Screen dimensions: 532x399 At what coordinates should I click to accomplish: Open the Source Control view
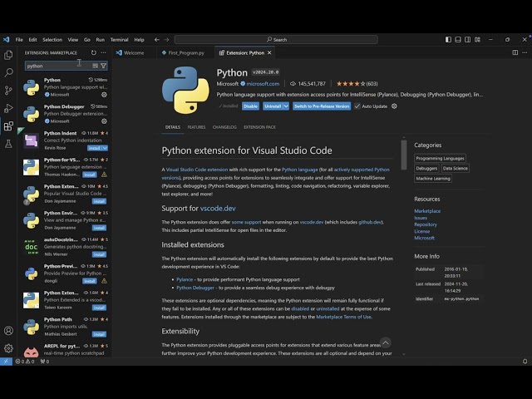[8, 91]
